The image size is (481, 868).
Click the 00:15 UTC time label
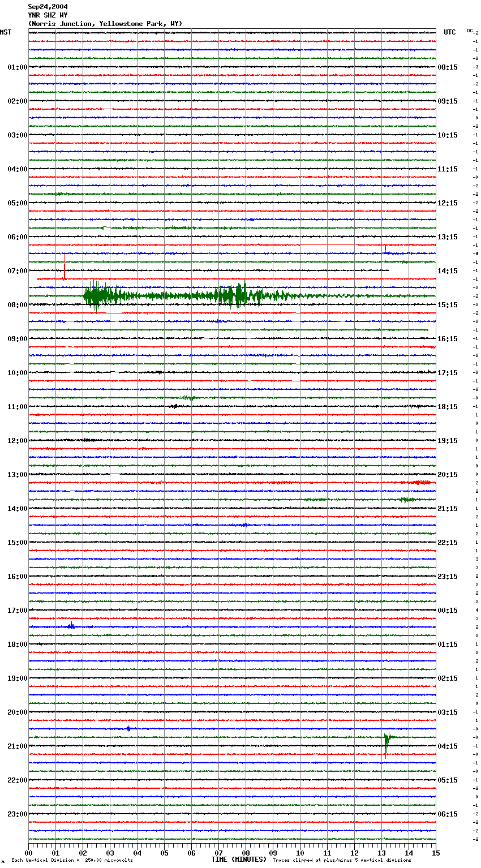[x=448, y=611]
